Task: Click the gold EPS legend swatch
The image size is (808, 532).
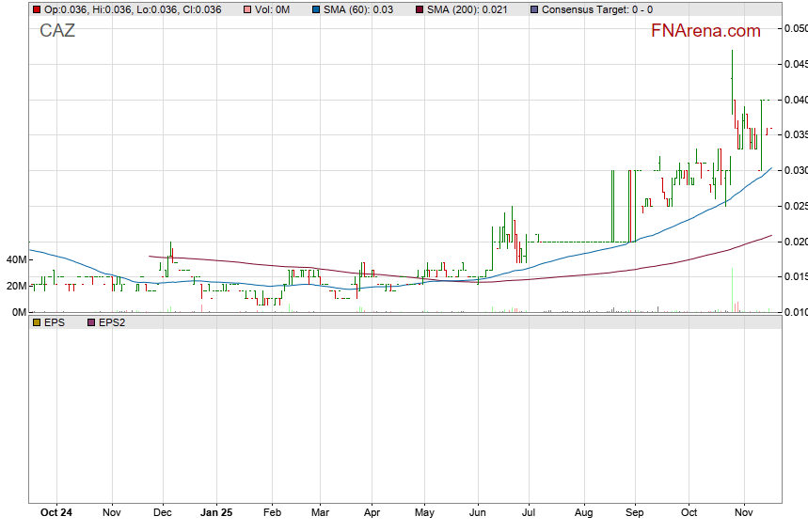Action: point(36,322)
